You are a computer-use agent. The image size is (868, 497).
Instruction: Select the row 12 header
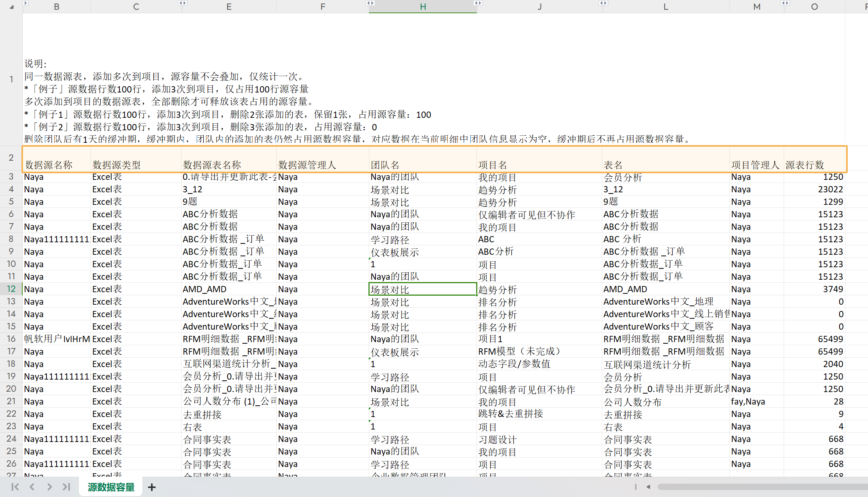coord(11,289)
